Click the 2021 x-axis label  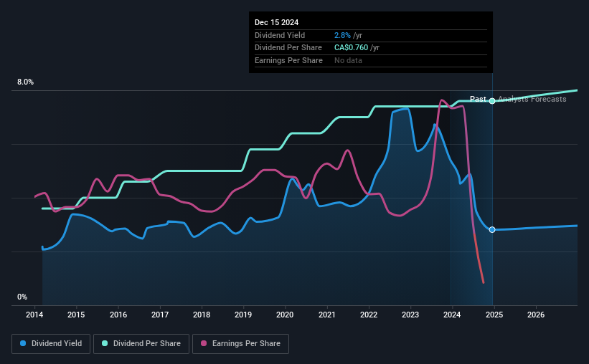point(327,315)
